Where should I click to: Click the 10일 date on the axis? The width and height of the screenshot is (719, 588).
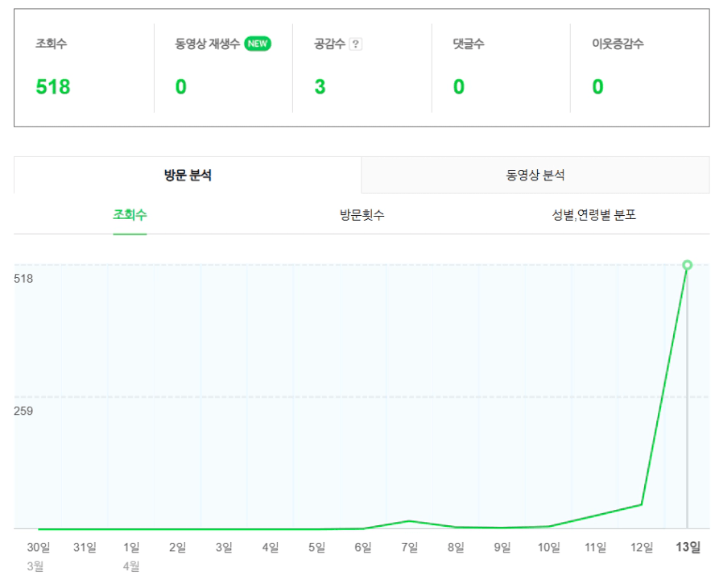[x=549, y=548]
